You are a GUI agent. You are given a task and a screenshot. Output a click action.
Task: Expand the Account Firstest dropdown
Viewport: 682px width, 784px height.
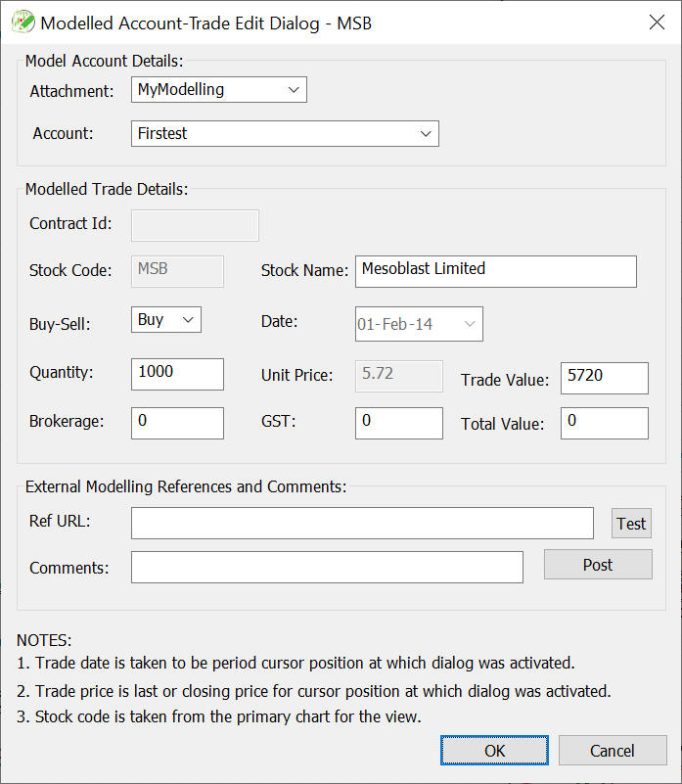pyautogui.click(x=285, y=133)
